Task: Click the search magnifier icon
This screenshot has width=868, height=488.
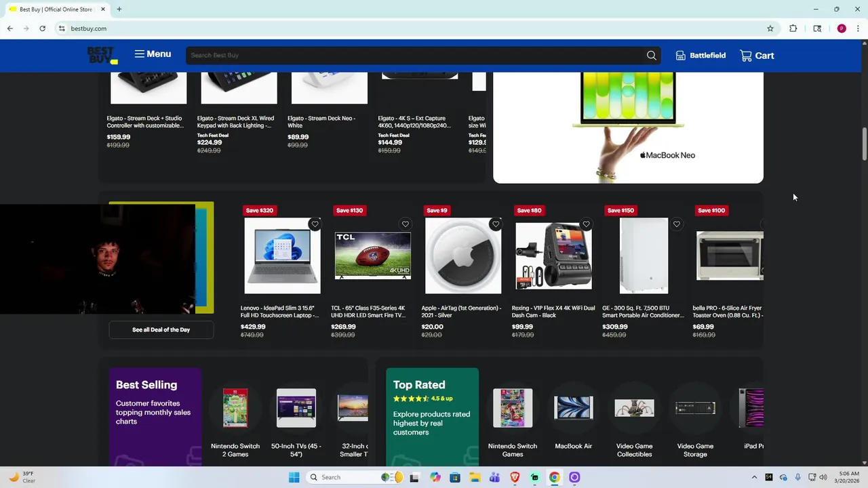Action: (x=652, y=56)
